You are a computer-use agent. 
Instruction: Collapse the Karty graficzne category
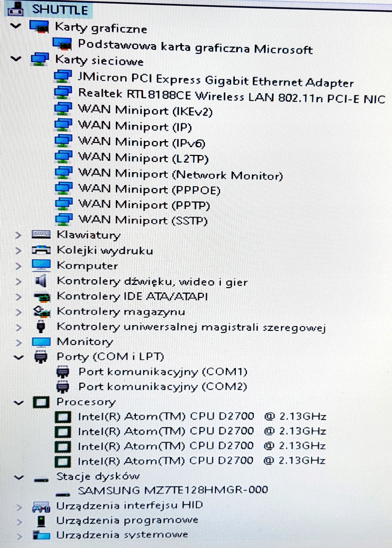(16, 26)
